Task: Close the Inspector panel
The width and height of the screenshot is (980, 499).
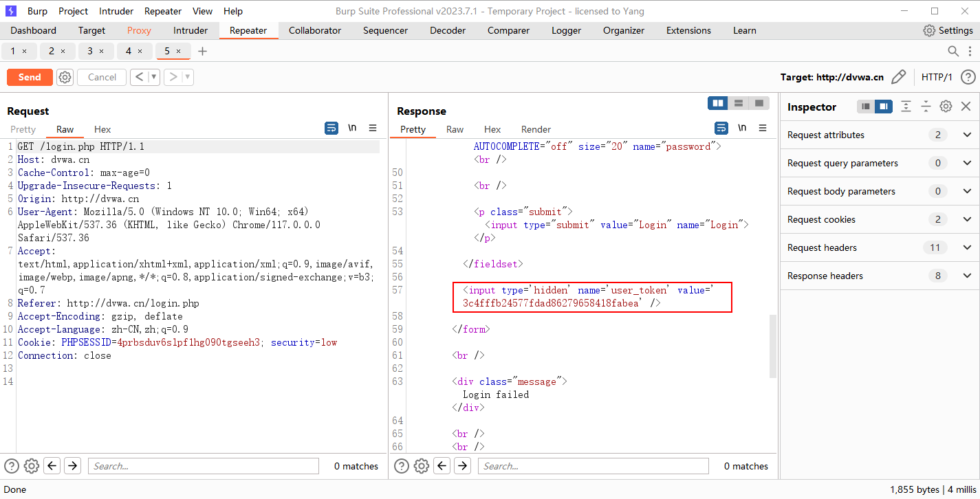Action: [x=966, y=107]
